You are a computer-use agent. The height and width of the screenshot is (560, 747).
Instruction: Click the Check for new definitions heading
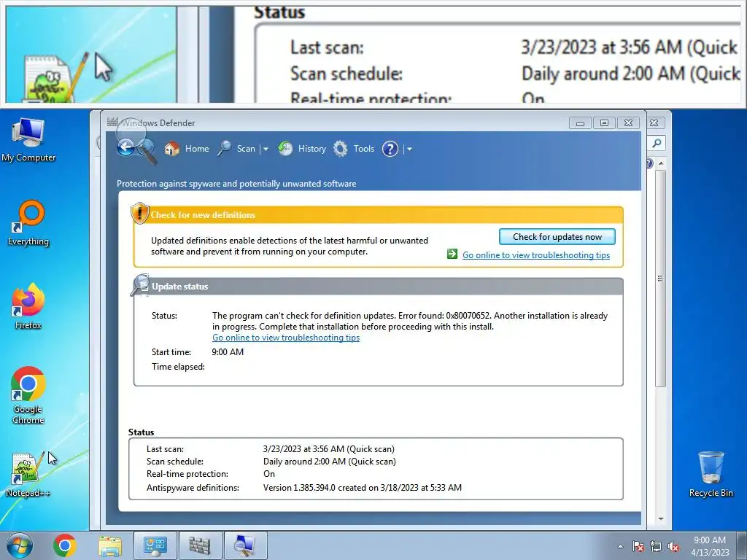(x=203, y=215)
